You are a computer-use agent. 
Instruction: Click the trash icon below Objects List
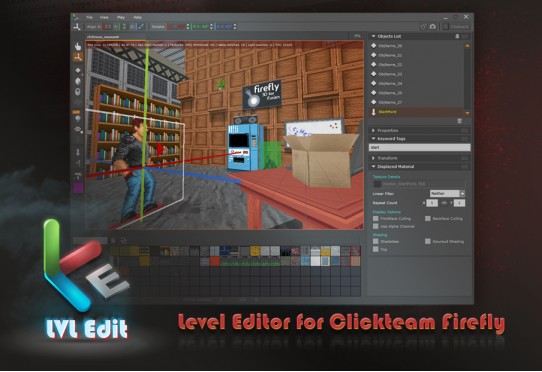[459, 121]
